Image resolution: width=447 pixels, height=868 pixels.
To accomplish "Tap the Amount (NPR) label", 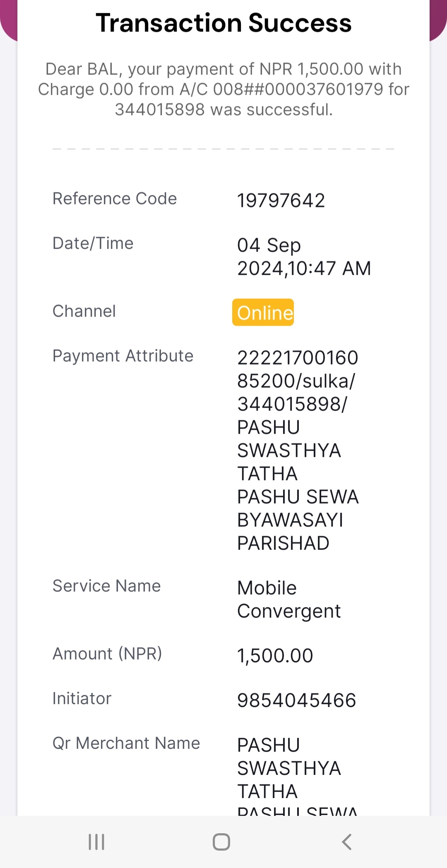I will pyautogui.click(x=107, y=654).
